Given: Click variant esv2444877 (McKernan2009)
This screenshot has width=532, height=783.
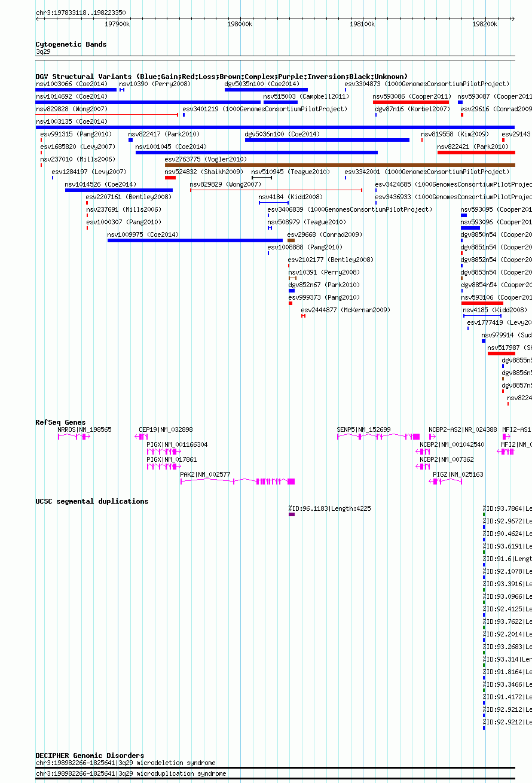Looking at the screenshot, I should [x=346, y=310].
